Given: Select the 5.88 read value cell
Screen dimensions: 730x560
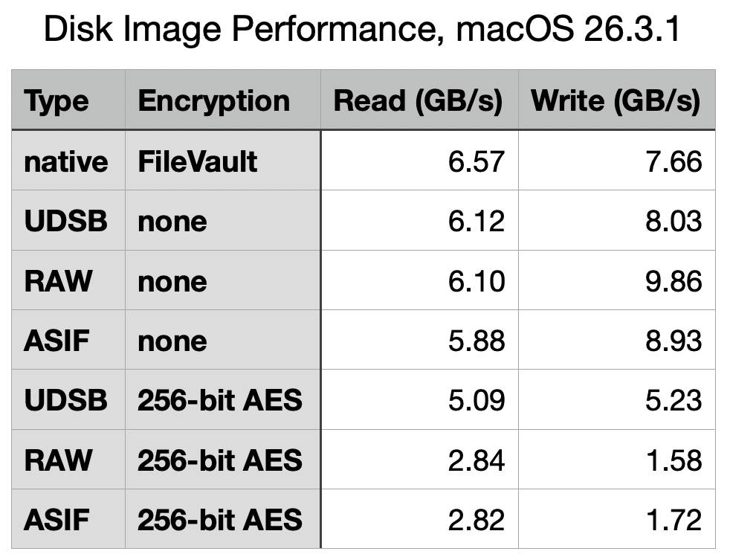Looking at the screenshot, I should tap(477, 341).
